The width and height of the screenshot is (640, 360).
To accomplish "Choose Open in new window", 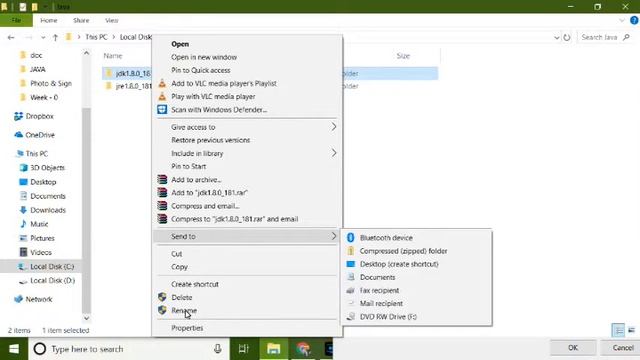I will tap(204, 57).
